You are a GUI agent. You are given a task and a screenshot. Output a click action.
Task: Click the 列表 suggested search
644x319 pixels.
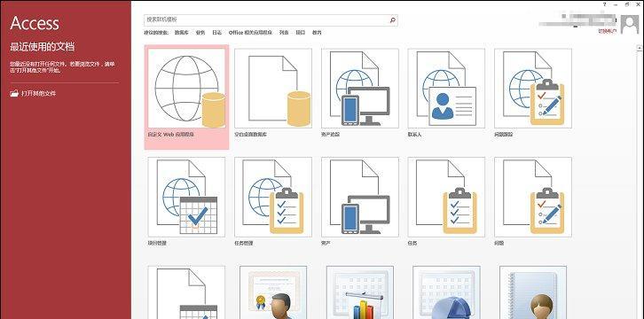[284, 33]
